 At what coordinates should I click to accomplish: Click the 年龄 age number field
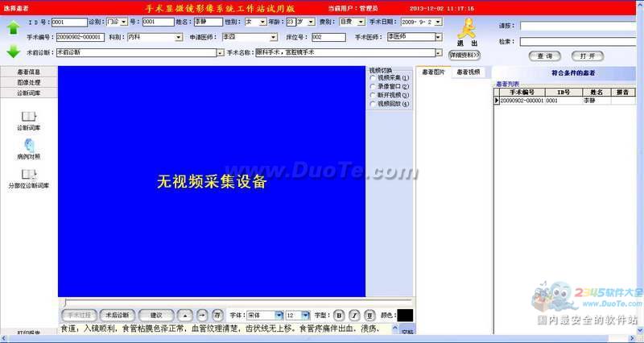(291, 22)
